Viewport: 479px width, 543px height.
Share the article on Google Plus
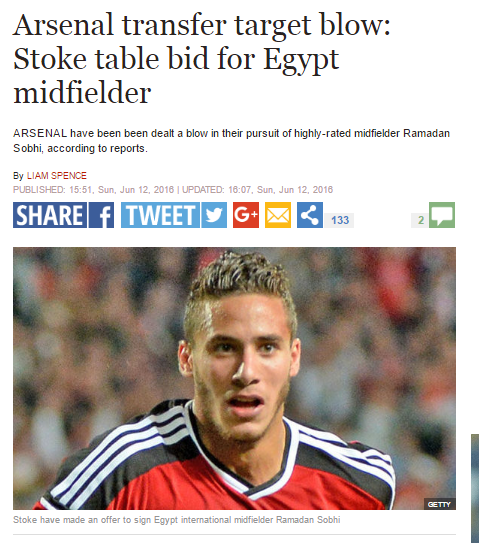246,215
